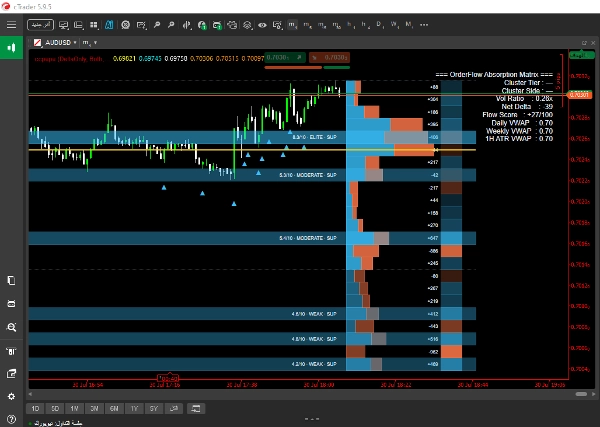Click the horizontal scrollbar left arrow
The image size is (600, 427).
[x=31, y=394]
